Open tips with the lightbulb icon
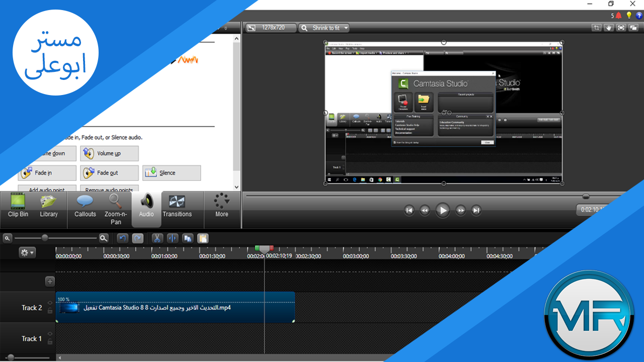The width and height of the screenshot is (644, 362). [x=629, y=16]
